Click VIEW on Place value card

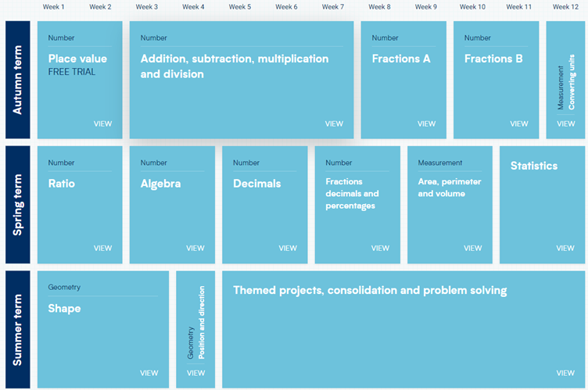(102, 123)
